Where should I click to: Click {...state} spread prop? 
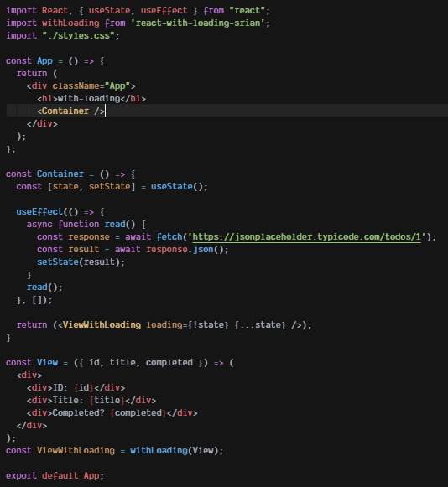pos(260,325)
